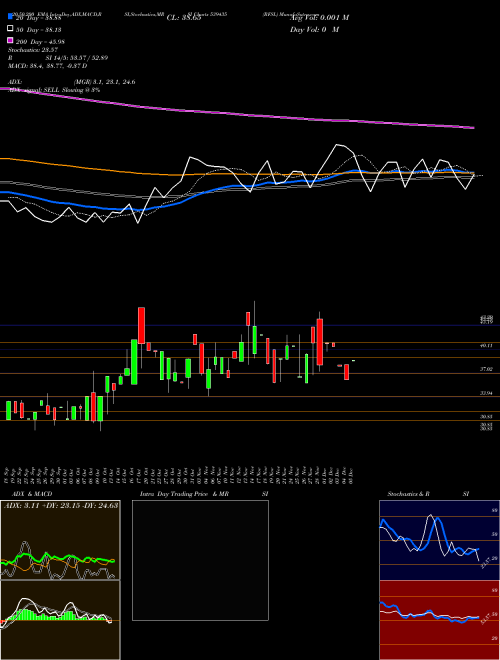Click the "MACD: 38.4, 38.77, -0.37 D" line

click(x=47, y=66)
